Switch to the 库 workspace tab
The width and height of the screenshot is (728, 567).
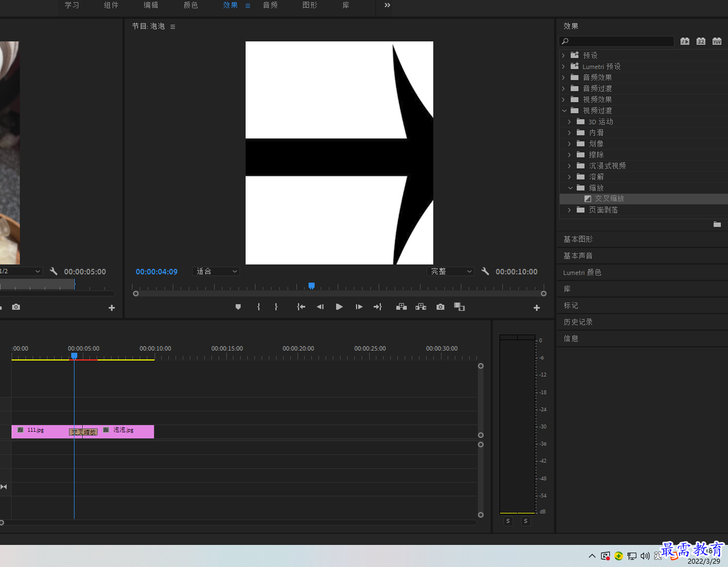(x=346, y=5)
